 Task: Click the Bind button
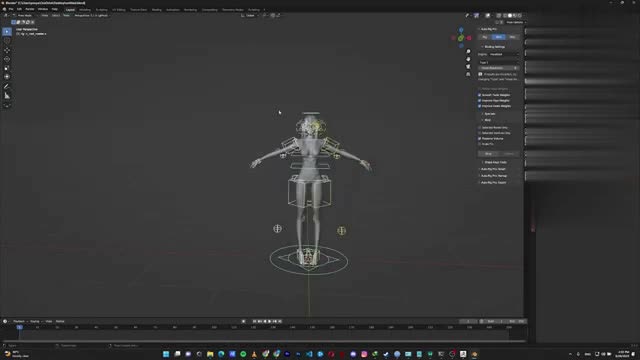(x=488, y=154)
